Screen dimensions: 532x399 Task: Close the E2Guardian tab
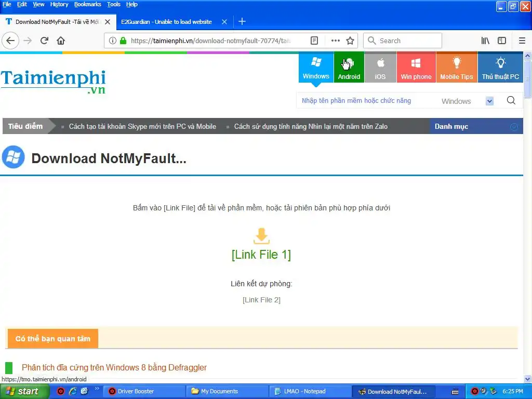click(x=224, y=22)
